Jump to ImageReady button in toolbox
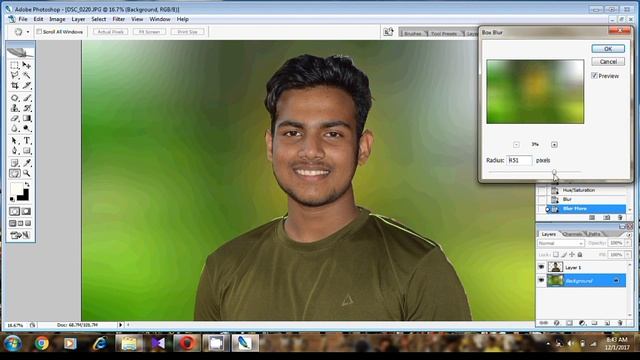This screenshot has width=640, height=360. pos(20,235)
